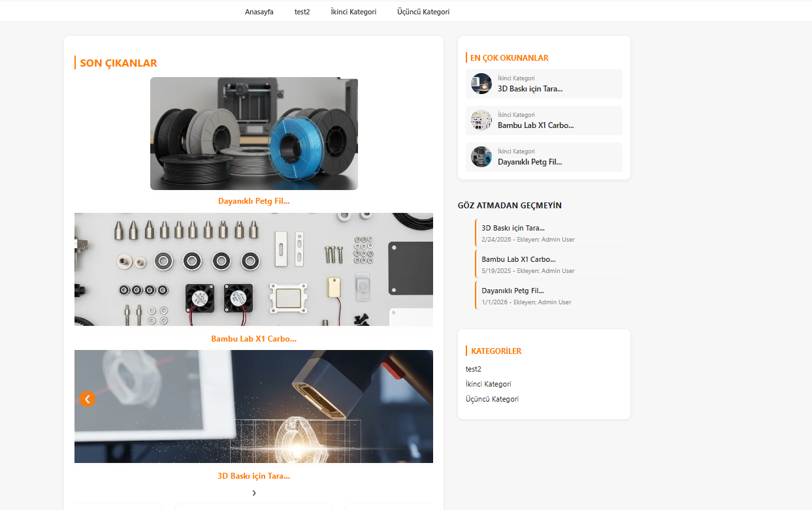The image size is (812, 510).
Task: Open 'Bambu Lab X1 Carbo...' under Göz Atmadan Geçmeyin
Action: [519, 259]
